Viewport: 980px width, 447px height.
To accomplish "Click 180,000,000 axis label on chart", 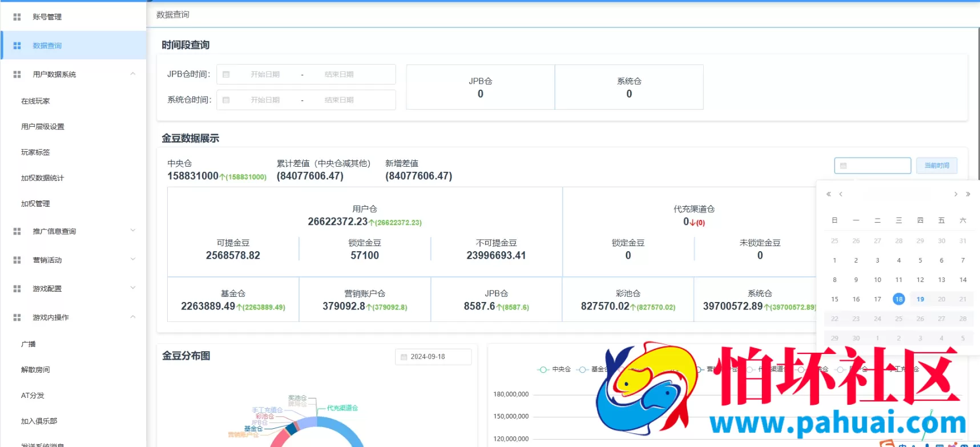I will (x=511, y=394).
